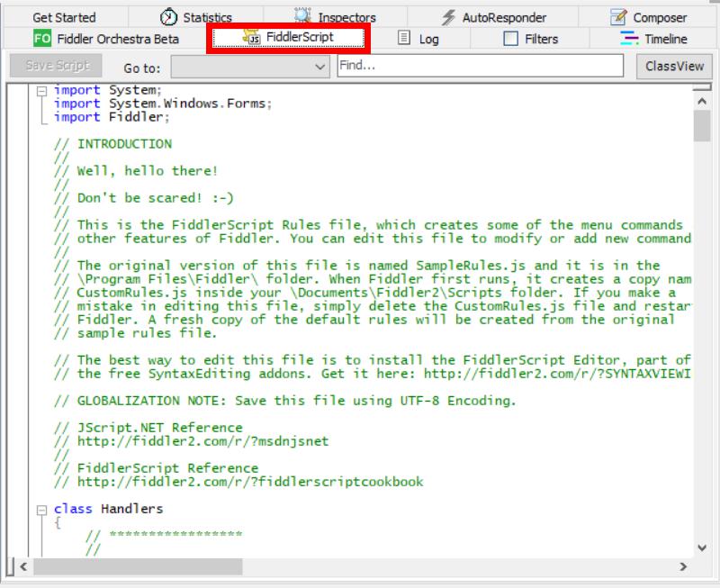Click the Log document icon
Image resolution: width=720 pixels, height=588 pixels.
click(403, 39)
